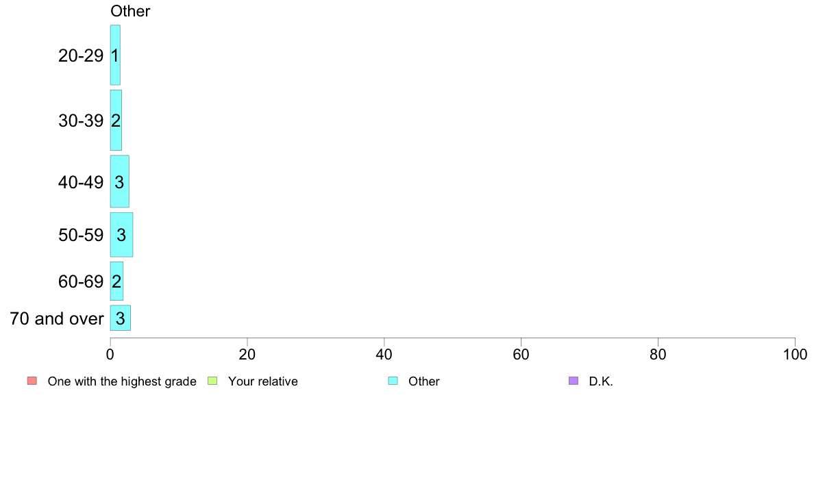Click the 60 tick label on axis
Image resolution: width=814 pixels, height=504 pixels.
point(521,355)
